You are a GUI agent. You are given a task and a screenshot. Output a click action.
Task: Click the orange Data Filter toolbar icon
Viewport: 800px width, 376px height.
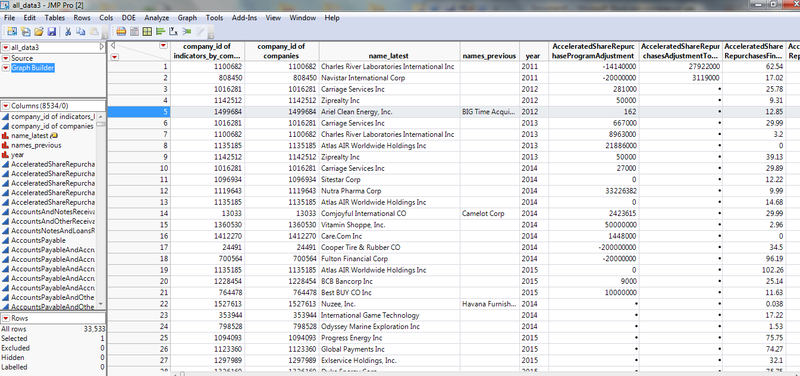point(121,32)
